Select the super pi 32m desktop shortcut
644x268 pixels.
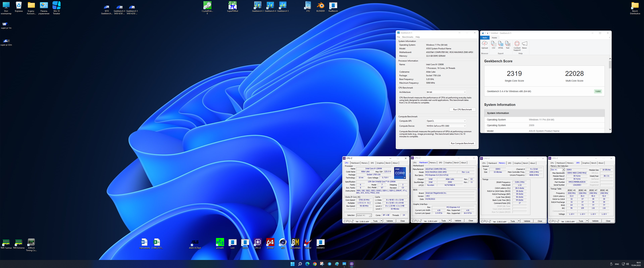(6, 42)
